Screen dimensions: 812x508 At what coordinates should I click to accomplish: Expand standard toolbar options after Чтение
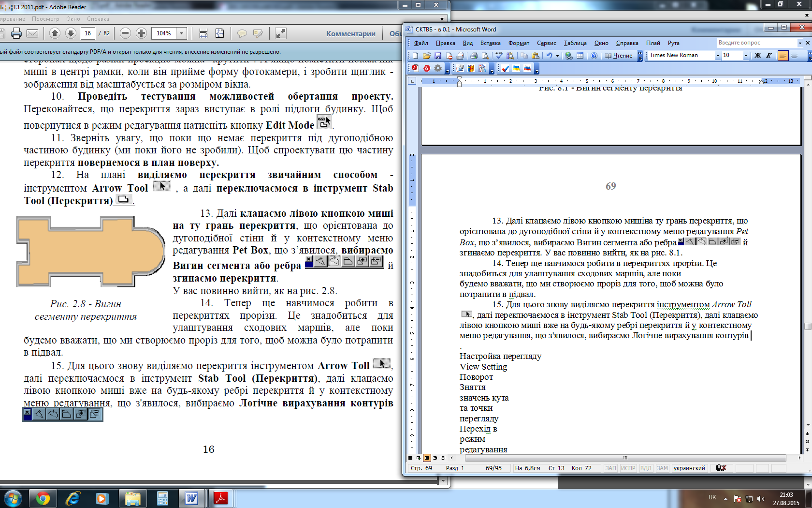click(640, 56)
